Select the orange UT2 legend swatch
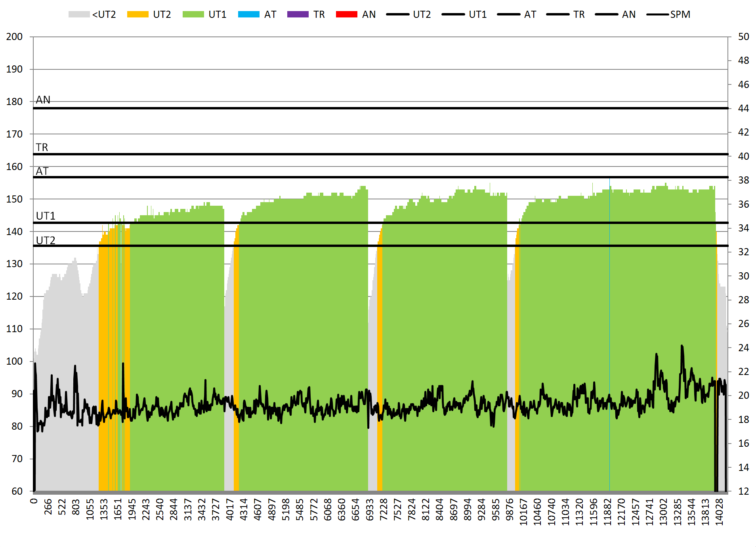The width and height of the screenshot is (756, 547). (x=137, y=15)
